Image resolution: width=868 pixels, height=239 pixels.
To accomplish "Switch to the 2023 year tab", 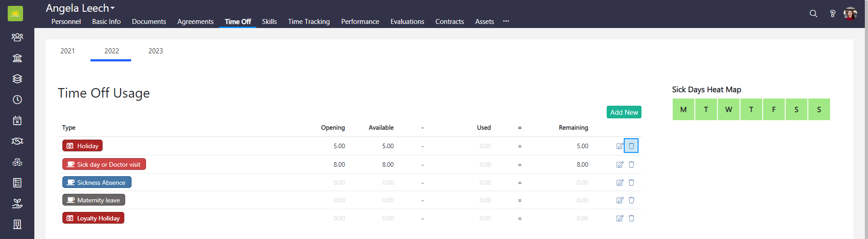I will [156, 51].
